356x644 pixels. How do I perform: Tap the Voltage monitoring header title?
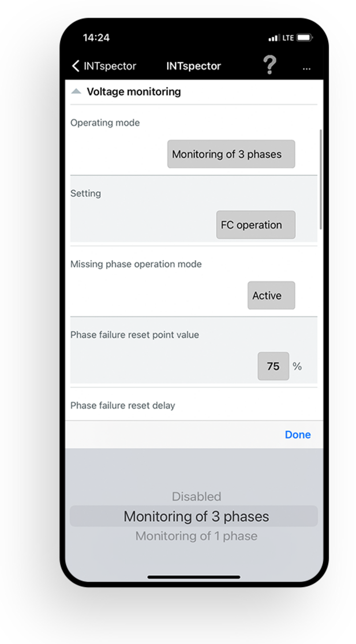(134, 92)
